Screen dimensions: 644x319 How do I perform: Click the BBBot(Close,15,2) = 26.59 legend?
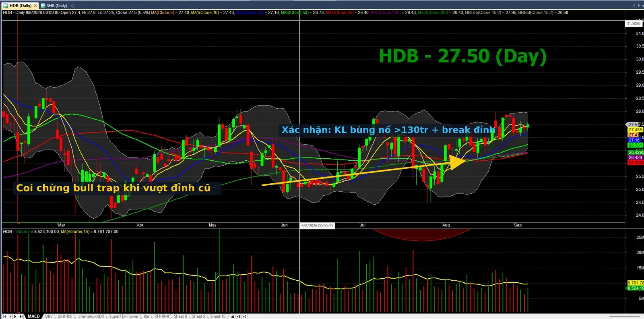(543, 12)
